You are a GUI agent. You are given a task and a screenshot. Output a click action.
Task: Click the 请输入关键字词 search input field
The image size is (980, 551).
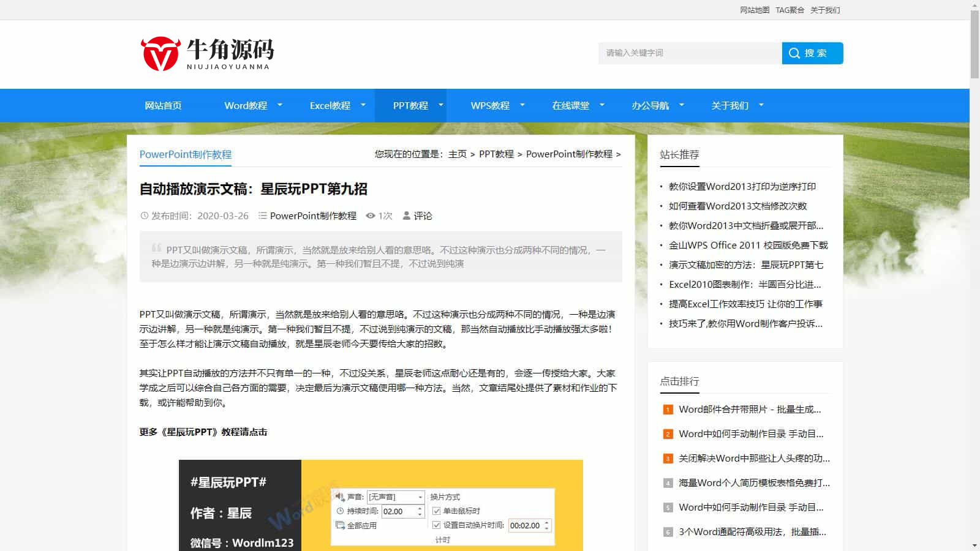[690, 53]
